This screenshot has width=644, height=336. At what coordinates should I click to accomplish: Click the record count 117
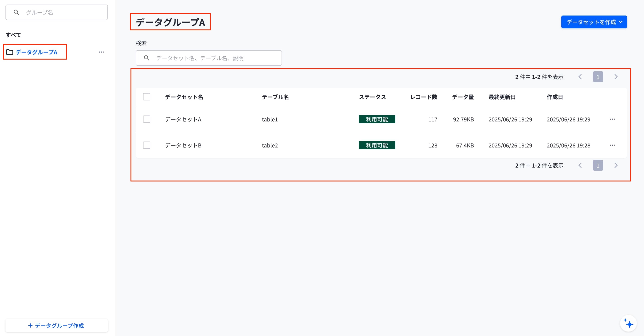(x=433, y=119)
